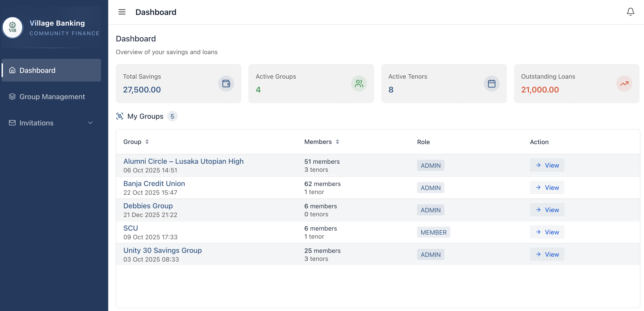Select Dashboard in the sidebar
Image resolution: width=644 pixels, height=311 pixels.
coord(37,70)
